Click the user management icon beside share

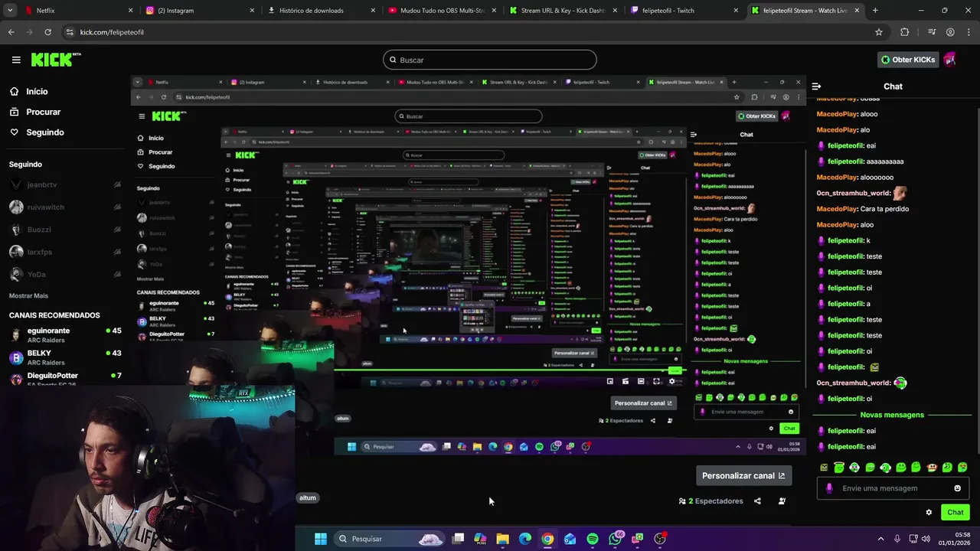point(782,501)
